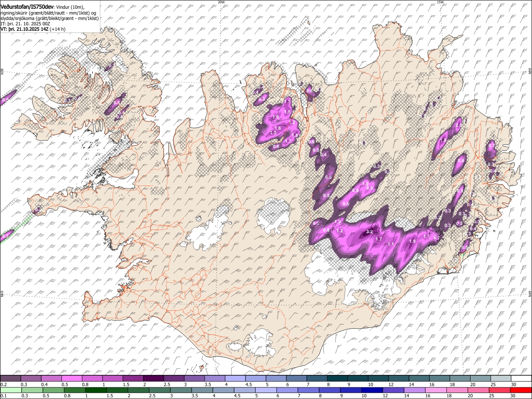This screenshot has width=532, height=399.
Task: Pick upper legend row swatch labeled 14
Action: (419, 379)
